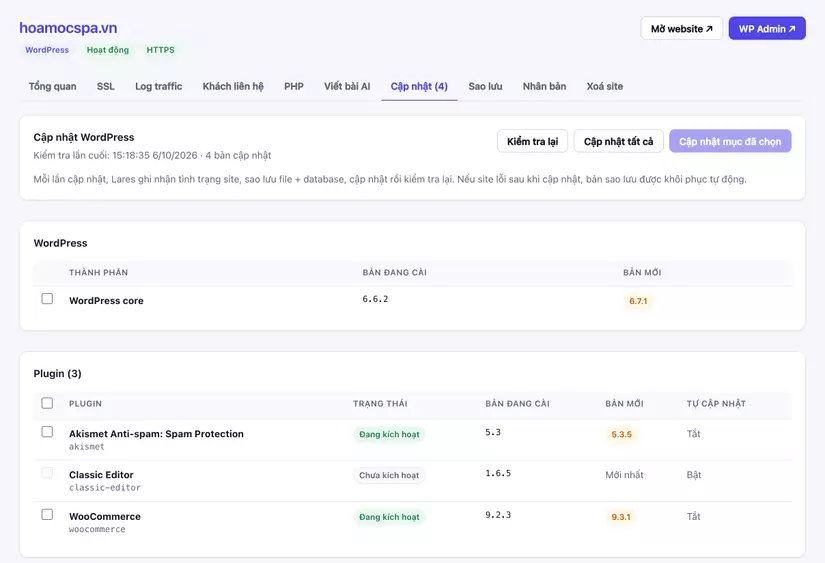Screen dimensions: 825x563
Task: Click the disabled Classic Editor checkbox
Action: (x=47, y=473)
